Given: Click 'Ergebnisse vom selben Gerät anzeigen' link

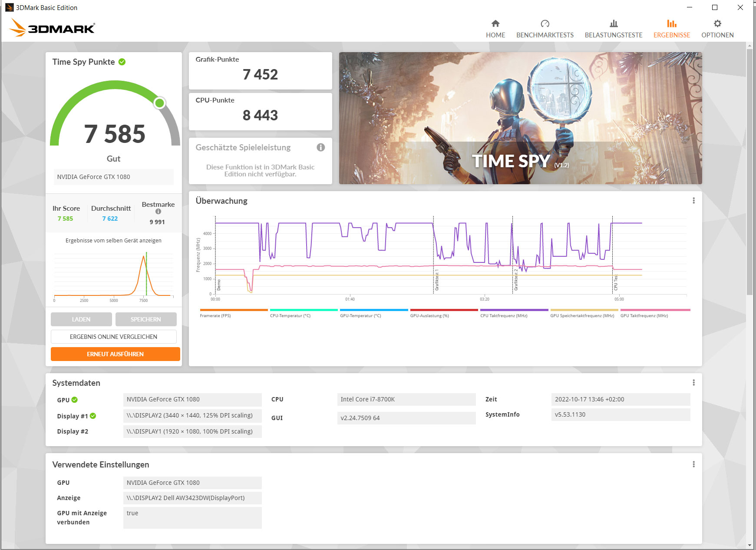Looking at the screenshot, I should (x=113, y=241).
